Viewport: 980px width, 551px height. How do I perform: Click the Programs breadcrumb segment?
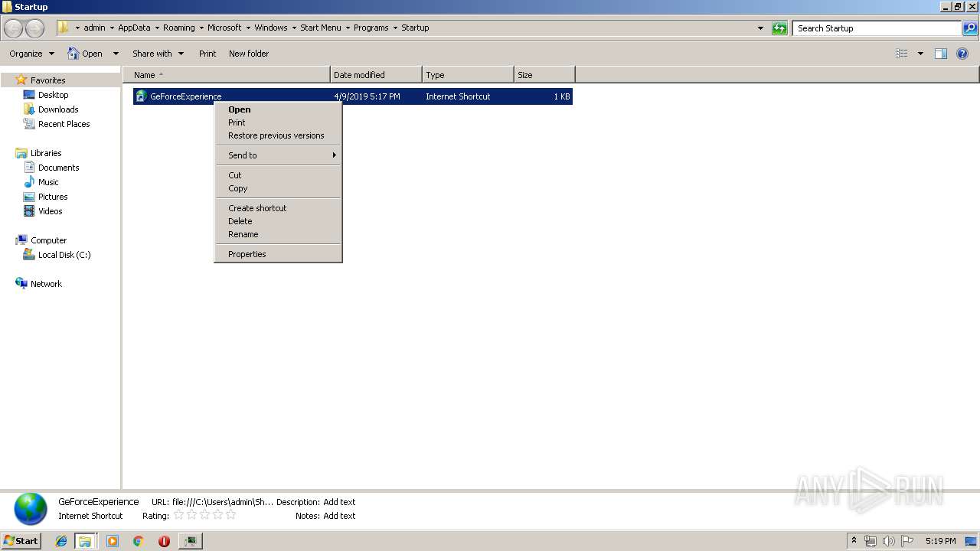pyautogui.click(x=371, y=28)
